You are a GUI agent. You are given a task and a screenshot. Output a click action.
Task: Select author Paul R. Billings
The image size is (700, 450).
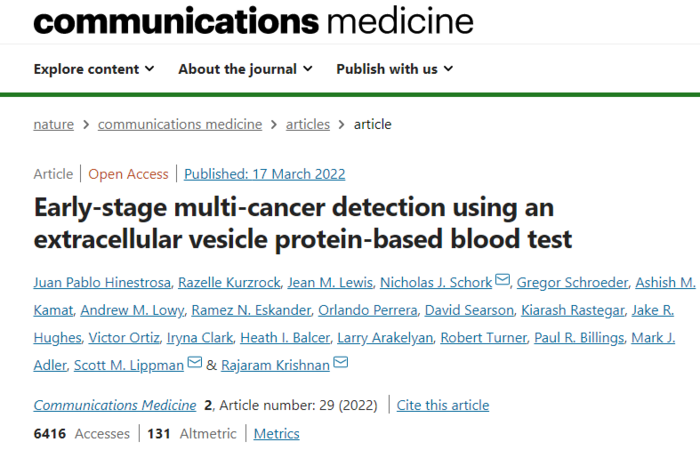[x=579, y=338]
